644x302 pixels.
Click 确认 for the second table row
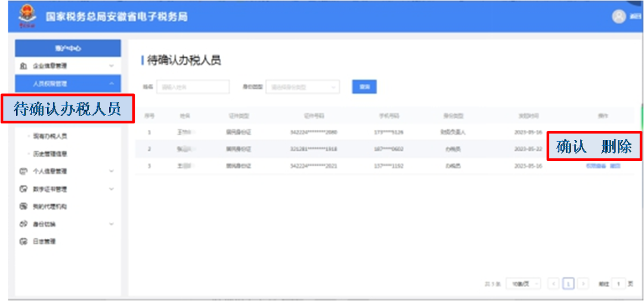[571, 147]
